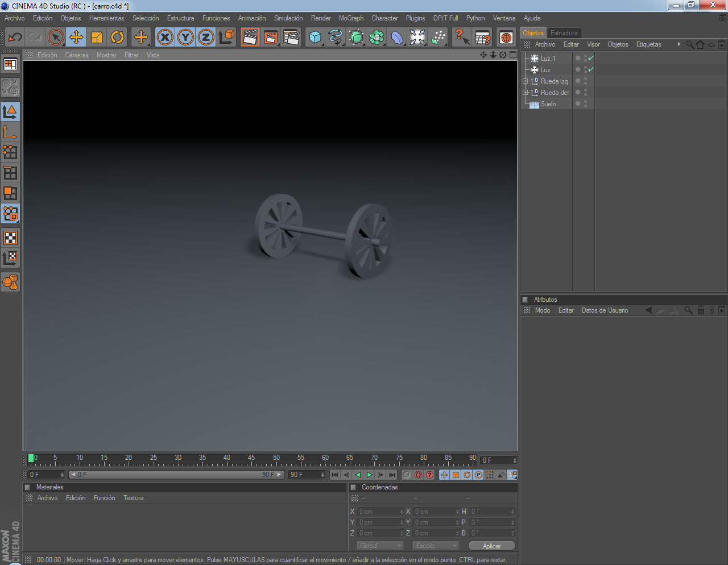
Task: Toggle automatic keyframing red button
Action: (x=418, y=475)
